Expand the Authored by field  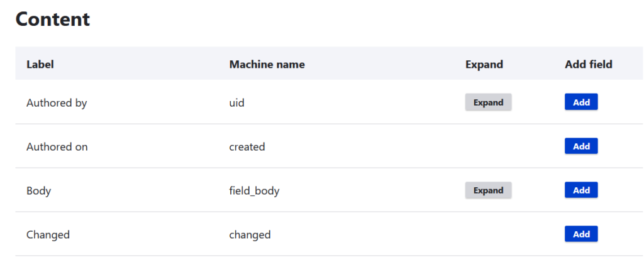tap(488, 102)
